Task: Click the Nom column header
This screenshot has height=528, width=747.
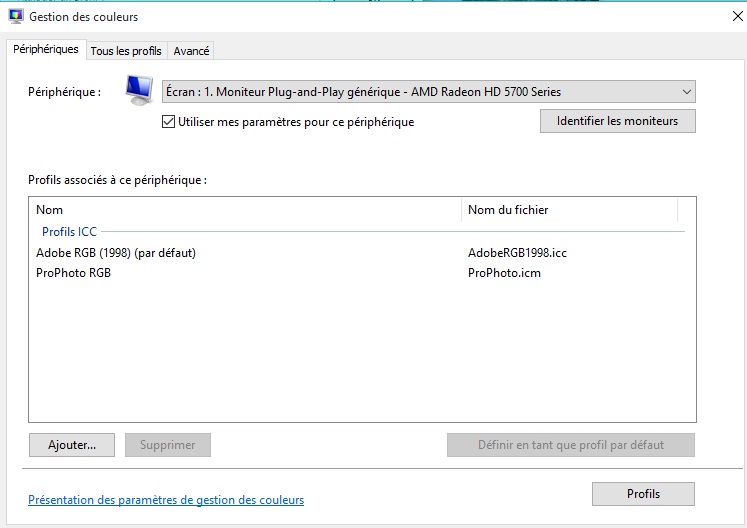Action: click(x=50, y=210)
